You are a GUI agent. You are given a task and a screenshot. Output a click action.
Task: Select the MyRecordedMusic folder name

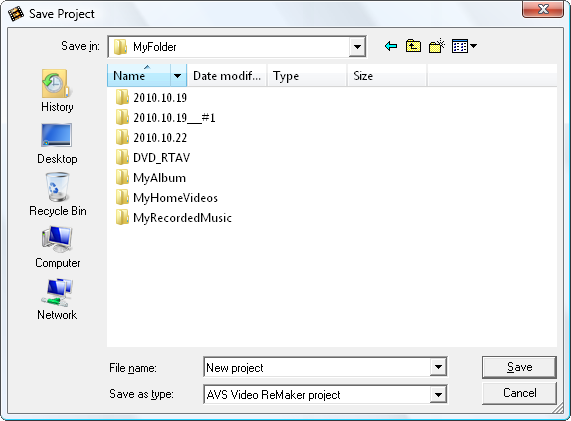point(182,218)
